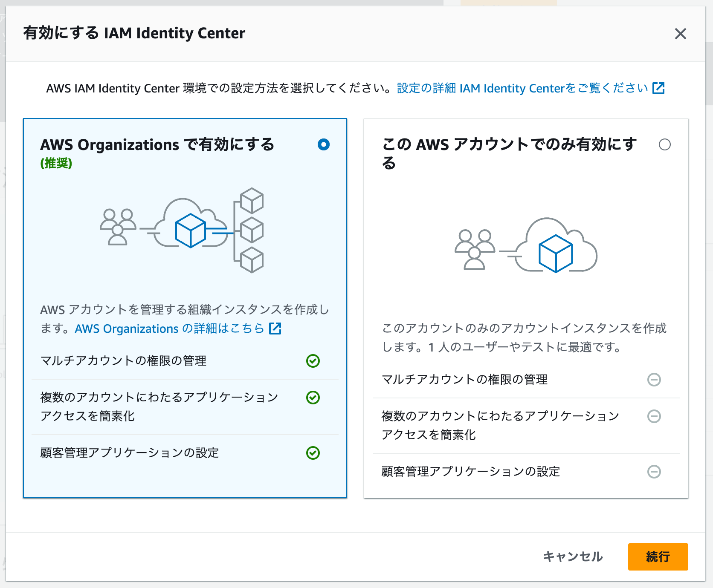Click the cloud cube illustration in the left card
Viewport: 713px width, 588px height.
(191, 231)
